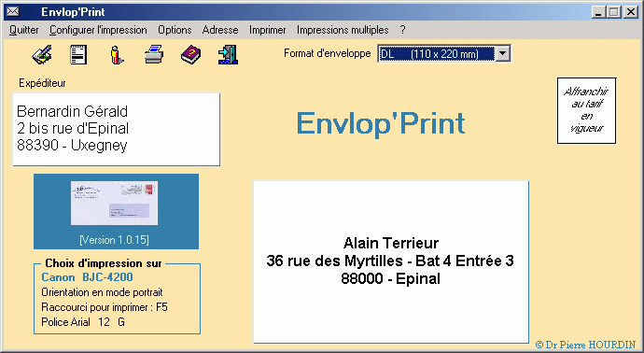Close the Envlop'Print window

(x=630, y=12)
